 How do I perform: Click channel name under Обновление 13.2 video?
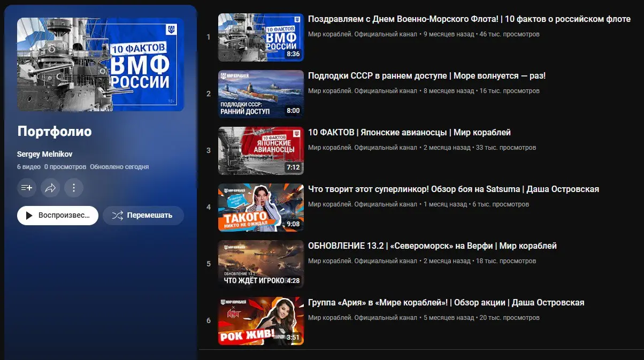(x=363, y=261)
